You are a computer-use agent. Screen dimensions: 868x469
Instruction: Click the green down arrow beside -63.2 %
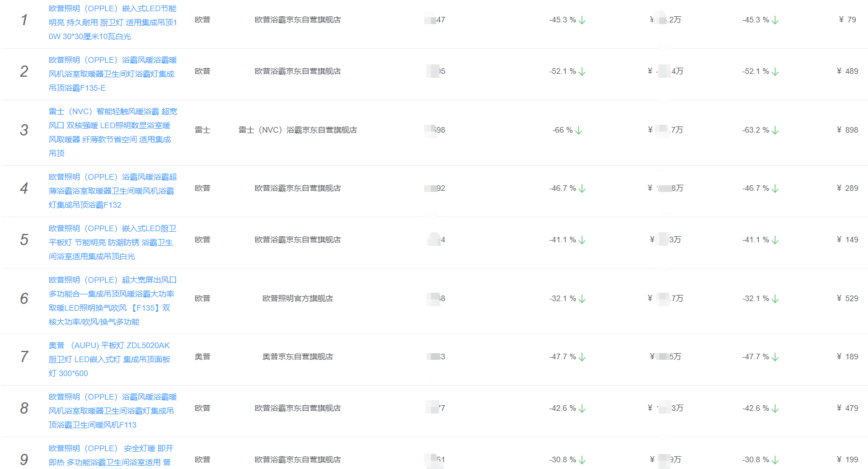click(775, 130)
